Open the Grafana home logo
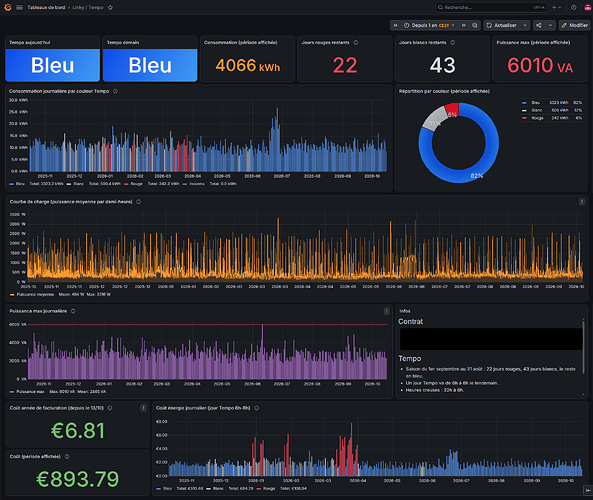 click(x=8, y=7)
